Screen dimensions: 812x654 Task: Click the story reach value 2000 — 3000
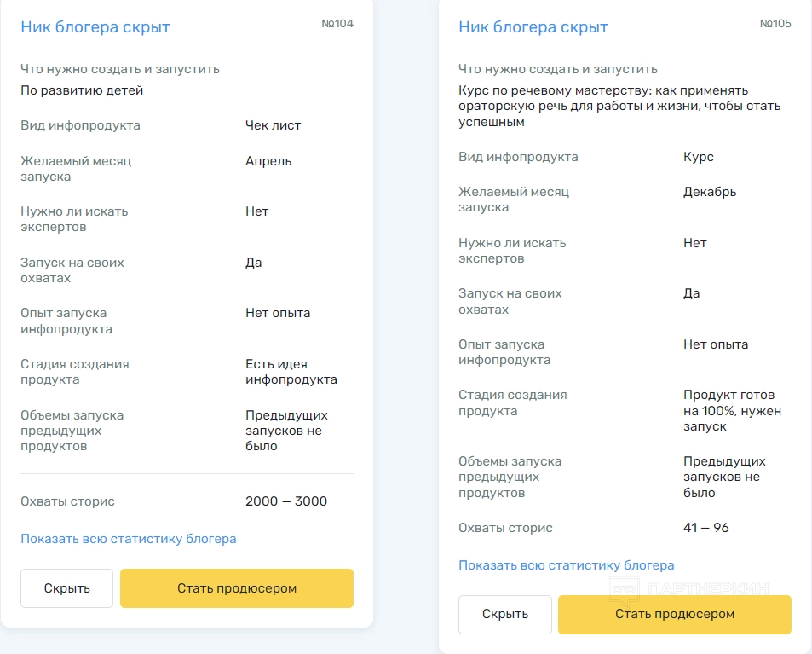286,501
